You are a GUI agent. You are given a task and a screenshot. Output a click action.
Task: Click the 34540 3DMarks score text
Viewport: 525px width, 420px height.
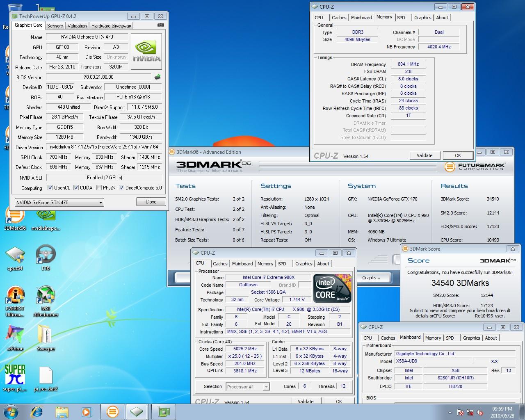click(460, 283)
